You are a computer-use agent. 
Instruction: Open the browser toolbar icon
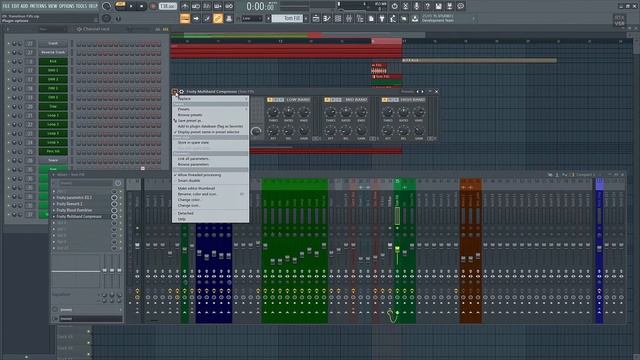click(x=360, y=18)
